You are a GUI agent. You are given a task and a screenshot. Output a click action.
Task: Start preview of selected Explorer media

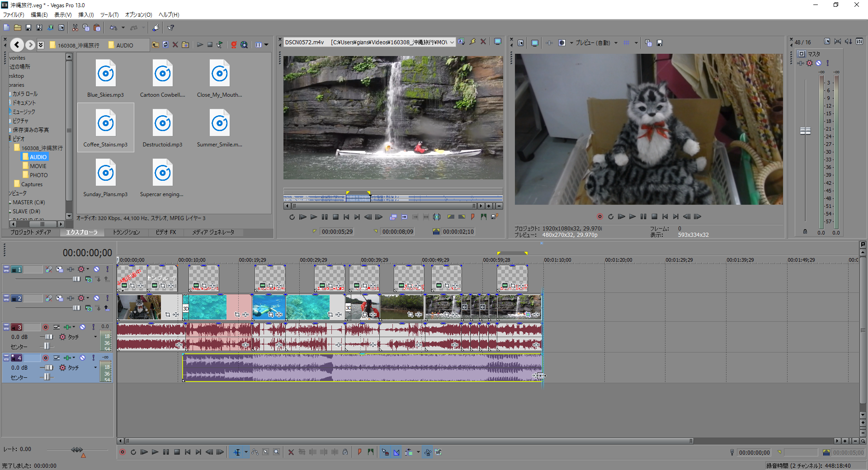(200, 45)
